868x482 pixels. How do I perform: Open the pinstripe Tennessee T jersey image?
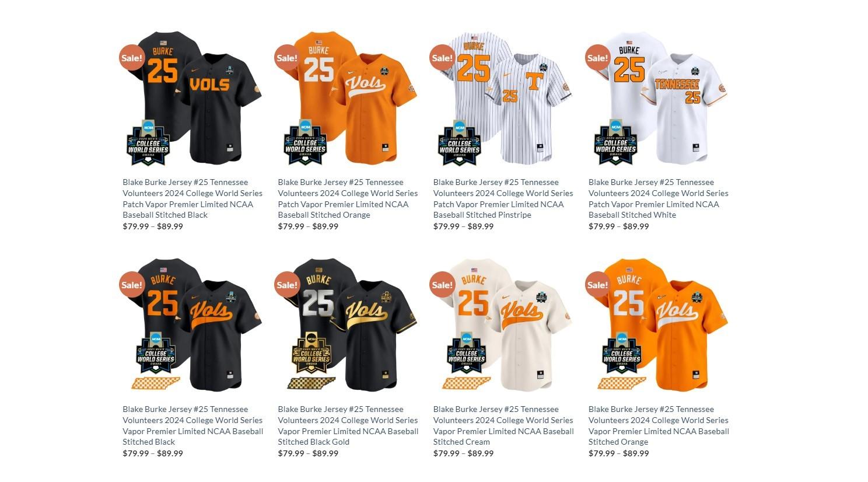(503, 98)
